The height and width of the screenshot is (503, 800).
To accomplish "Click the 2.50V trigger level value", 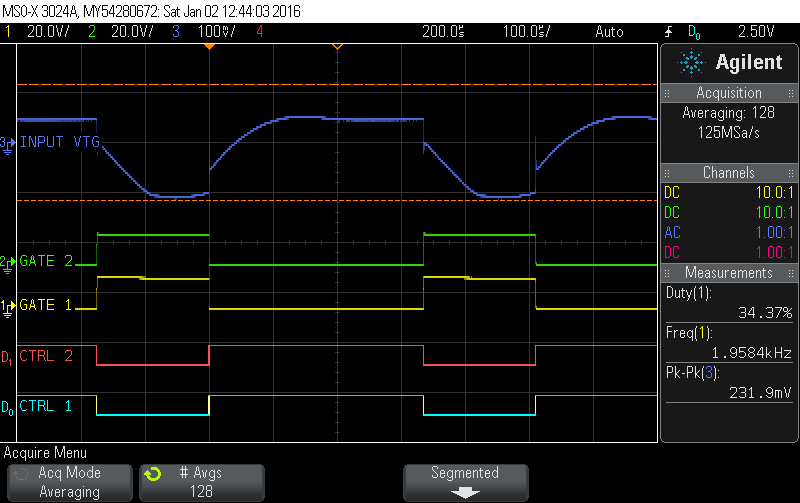I will pyautogui.click(x=756, y=32).
